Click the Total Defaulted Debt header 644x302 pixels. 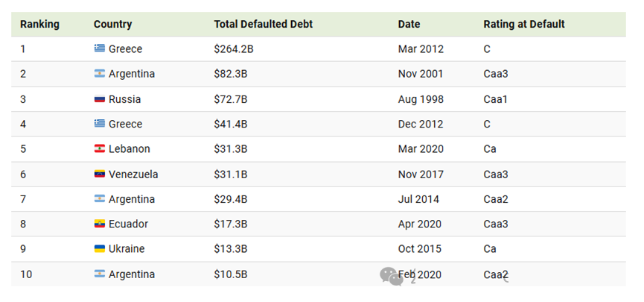pos(264,25)
